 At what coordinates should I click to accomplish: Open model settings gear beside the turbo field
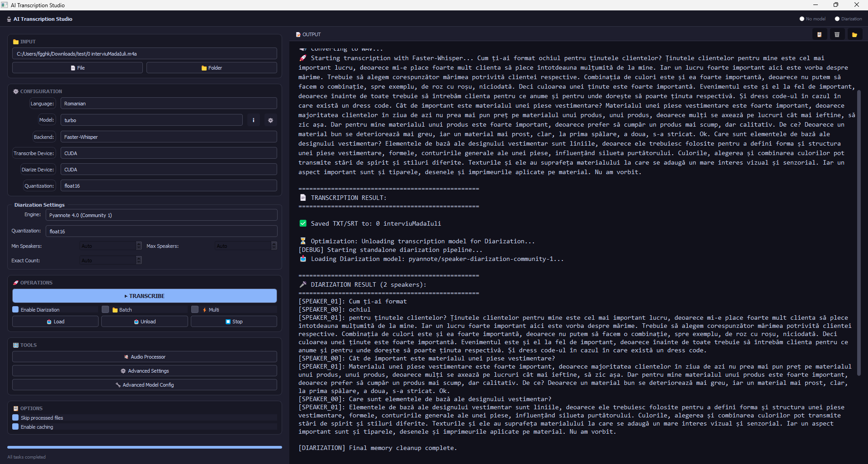270,120
